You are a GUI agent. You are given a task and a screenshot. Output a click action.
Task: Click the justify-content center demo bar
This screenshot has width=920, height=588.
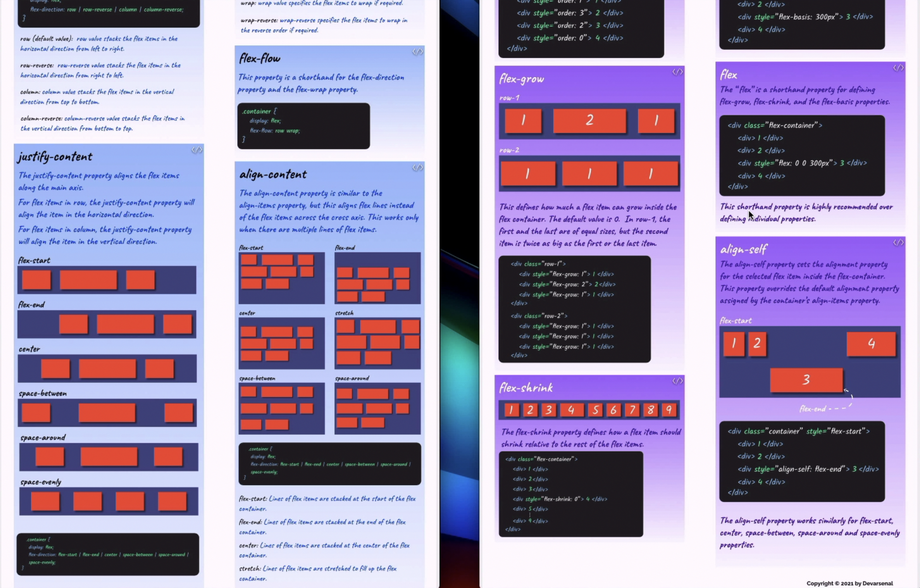click(107, 368)
